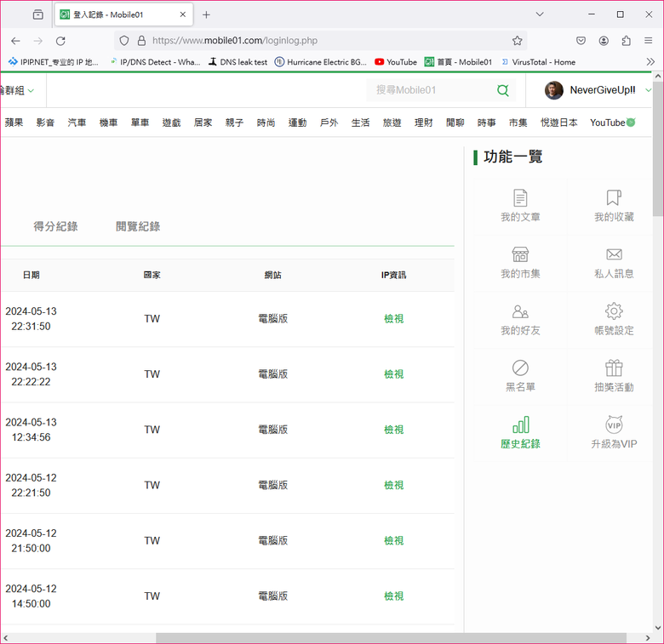Open 我的好友 friends icon

coord(520,311)
